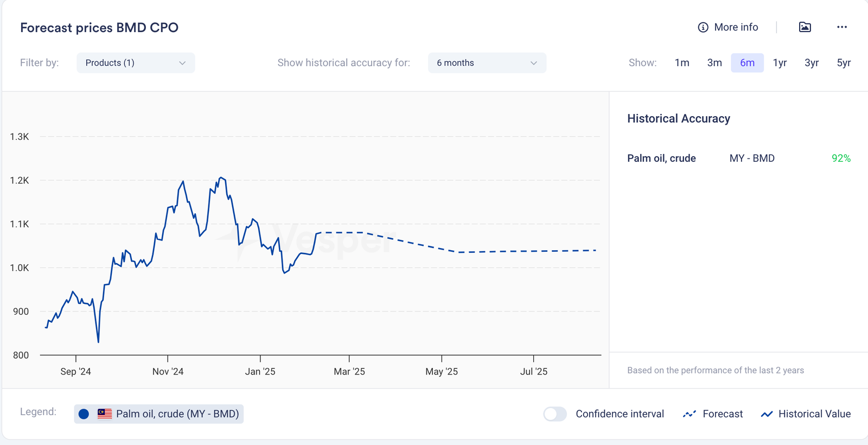The width and height of the screenshot is (868, 445).
Task: Click the More info link text
Action: (x=736, y=27)
